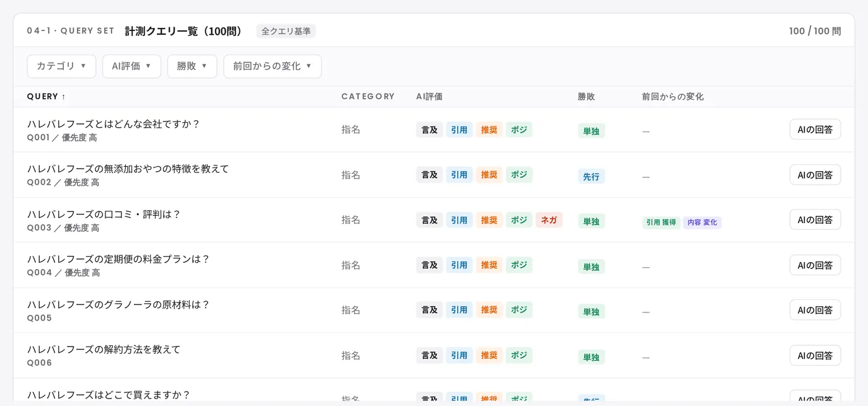Select query ハレバレフーズの口コミ・評判は？
Screen dimensions: 868x406
(x=104, y=214)
